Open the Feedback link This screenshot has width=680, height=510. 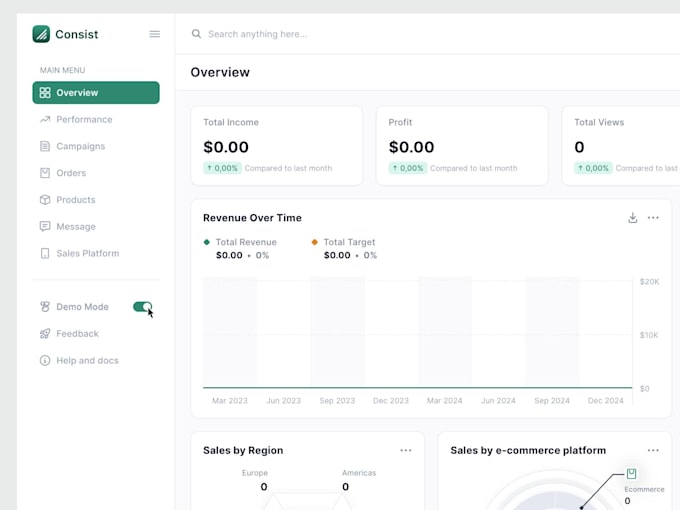point(78,333)
